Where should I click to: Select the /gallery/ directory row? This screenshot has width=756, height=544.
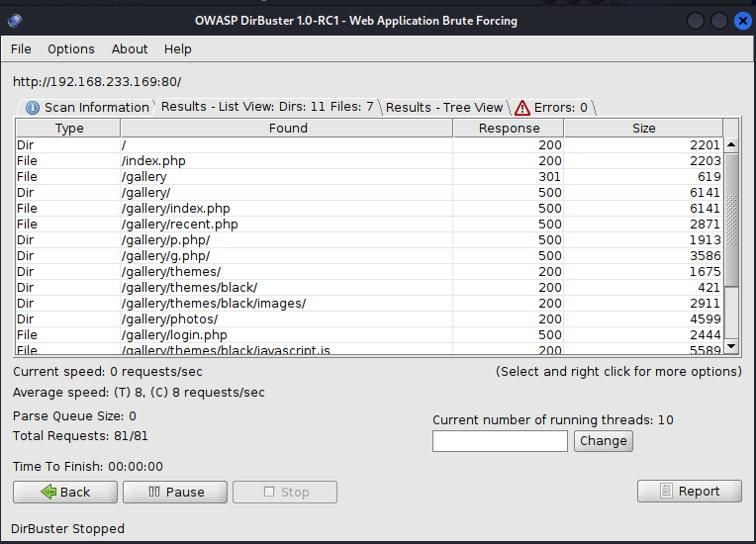click(369, 193)
